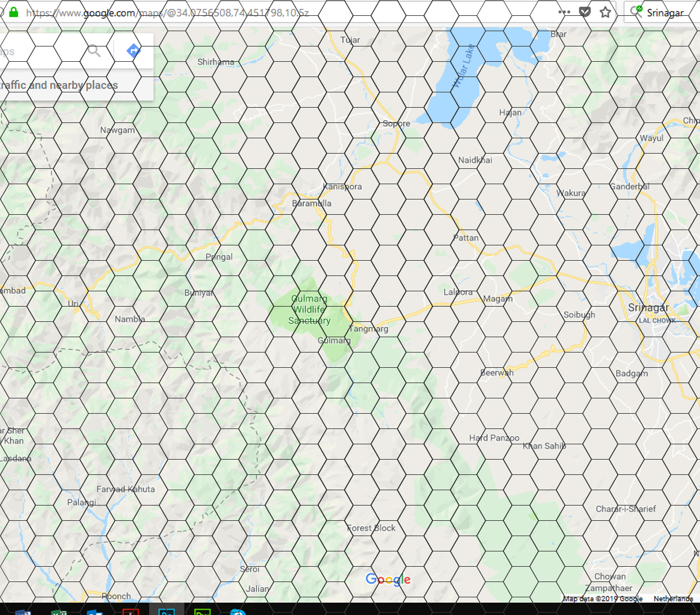Open Directions using the blue diamond icon

pos(134,51)
